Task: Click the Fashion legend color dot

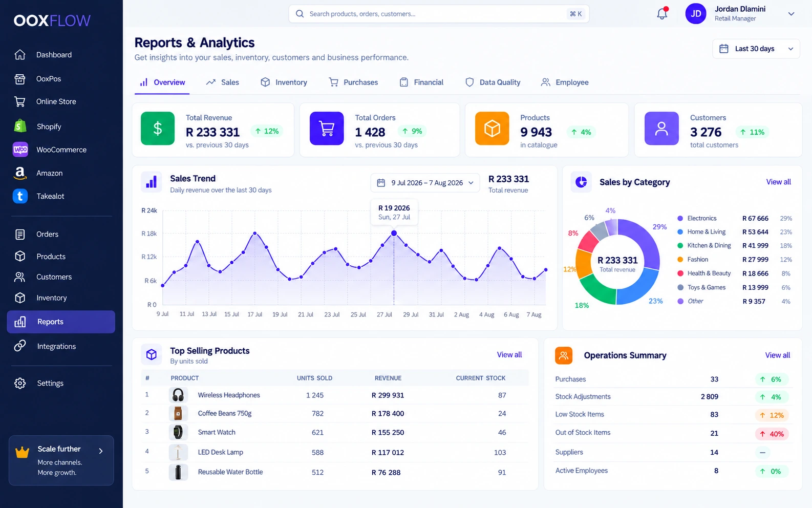Action: 680,260
